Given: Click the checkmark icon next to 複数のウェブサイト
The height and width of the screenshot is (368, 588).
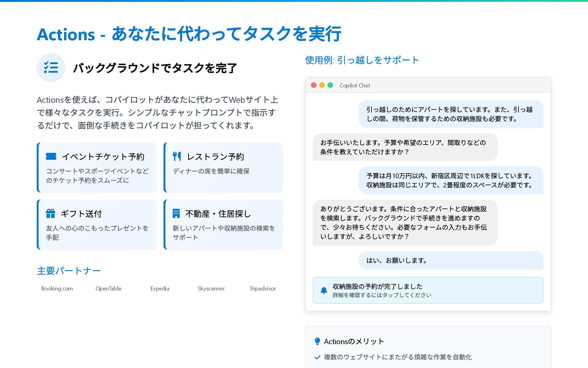Looking at the screenshot, I should [317, 357].
